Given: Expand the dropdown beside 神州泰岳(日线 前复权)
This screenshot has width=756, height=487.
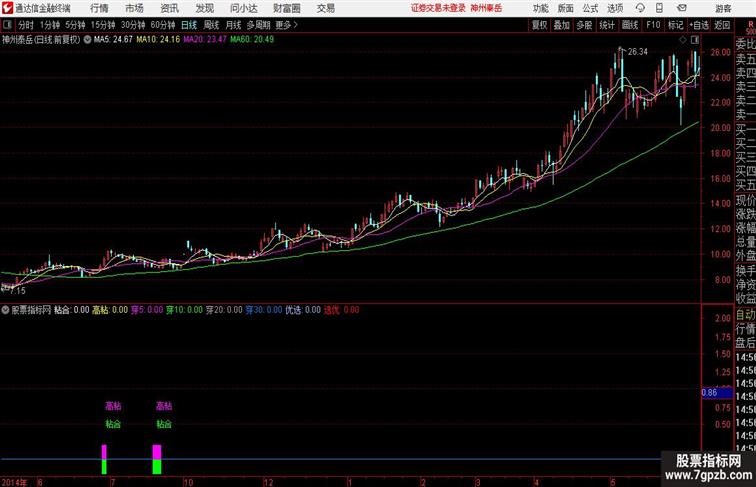Looking at the screenshot, I should pyautogui.click(x=87, y=40).
